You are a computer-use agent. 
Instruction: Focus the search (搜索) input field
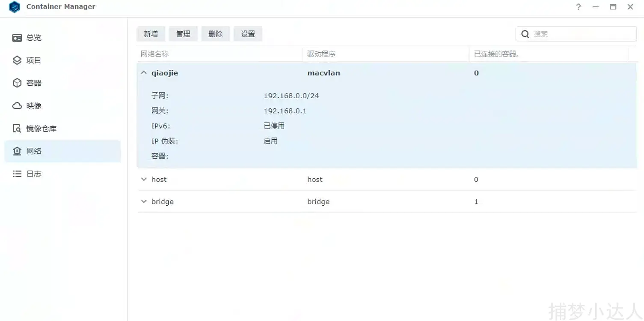582,34
